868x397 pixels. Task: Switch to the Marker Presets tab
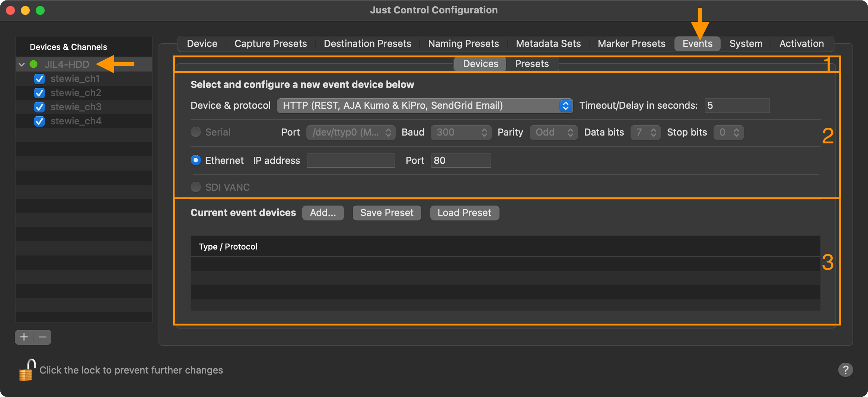pos(632,44)
